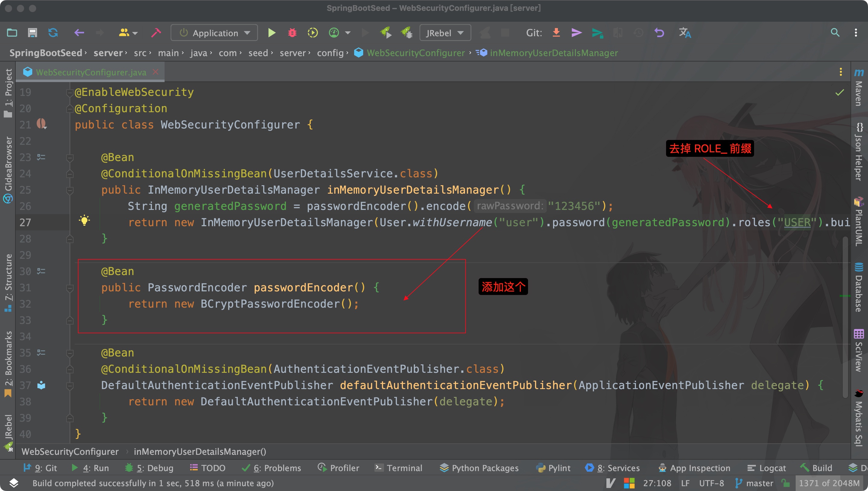Viewport: 868px width, 491px height.
Task: Open the Application run configuration dropdown
Action: pyautogui.click(x=214, y=33)
